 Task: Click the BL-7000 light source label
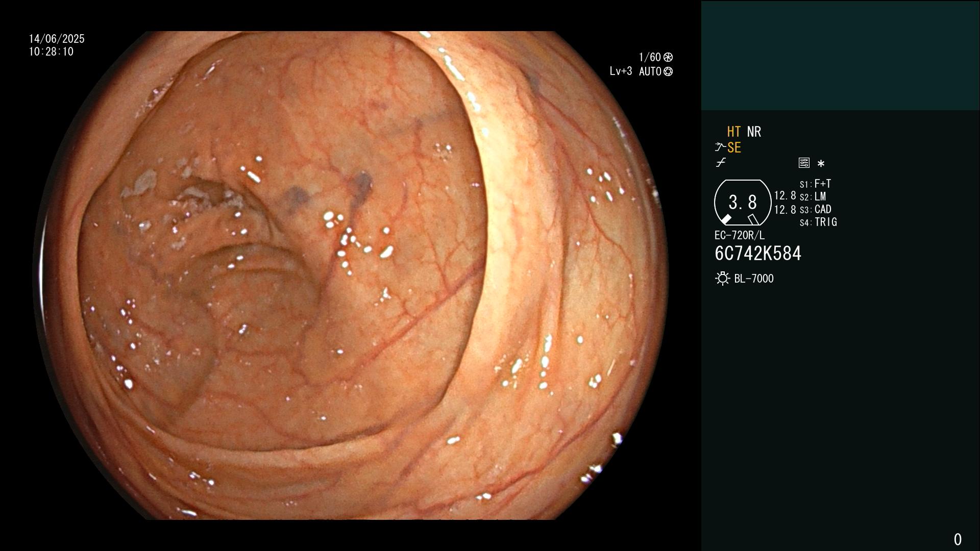coord(754,279)
